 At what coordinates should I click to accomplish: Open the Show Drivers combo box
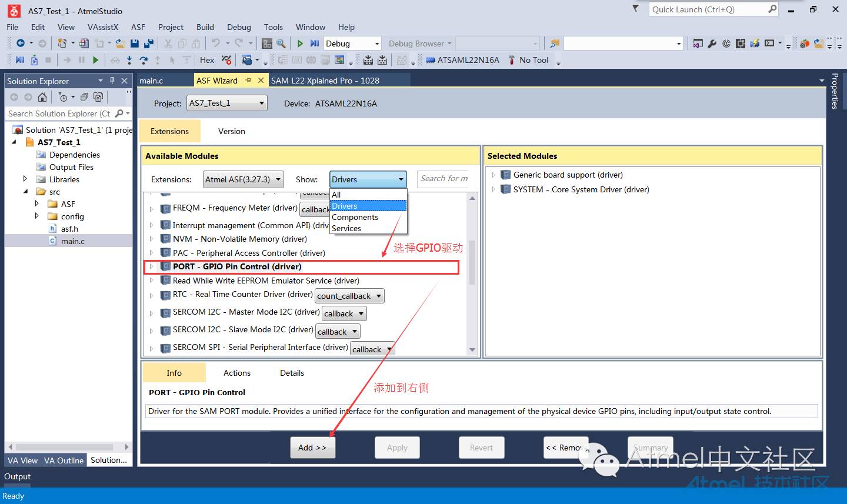(x=368, y=179)
